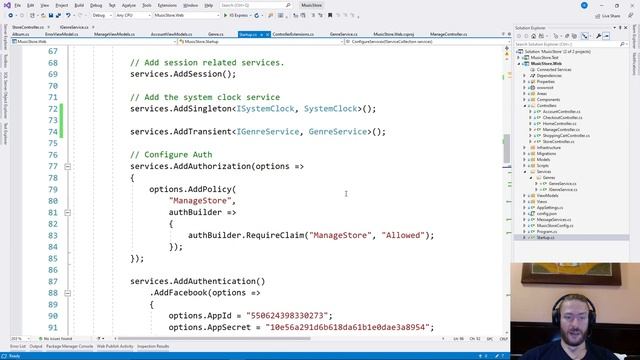Open the Build menu

tap(79, 6)
